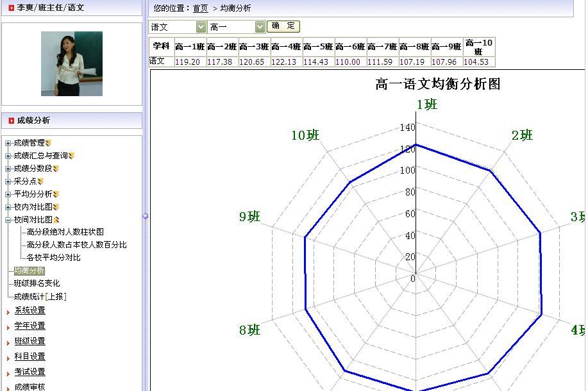Image resolution: width=588 pixels, height=391 pixels.
Task: Click red arrow bullet beside 科目设置
Action: coord(8,358)
